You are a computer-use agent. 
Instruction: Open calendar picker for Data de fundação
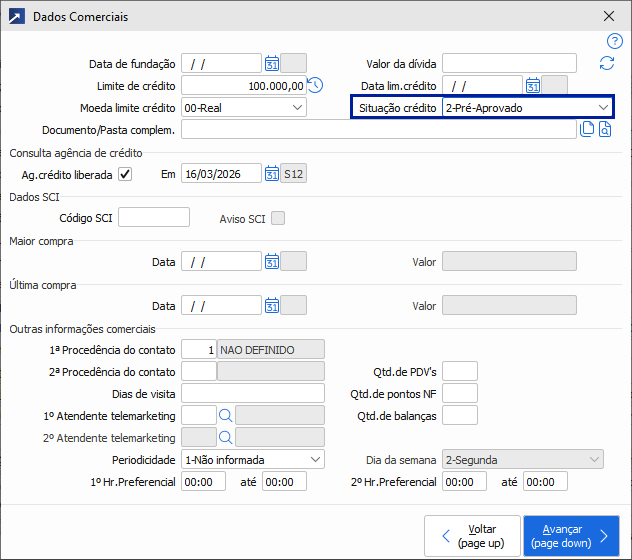[271, 64]
